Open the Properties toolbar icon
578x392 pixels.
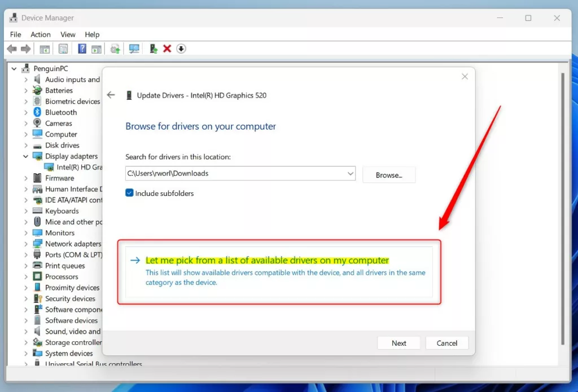63,49
